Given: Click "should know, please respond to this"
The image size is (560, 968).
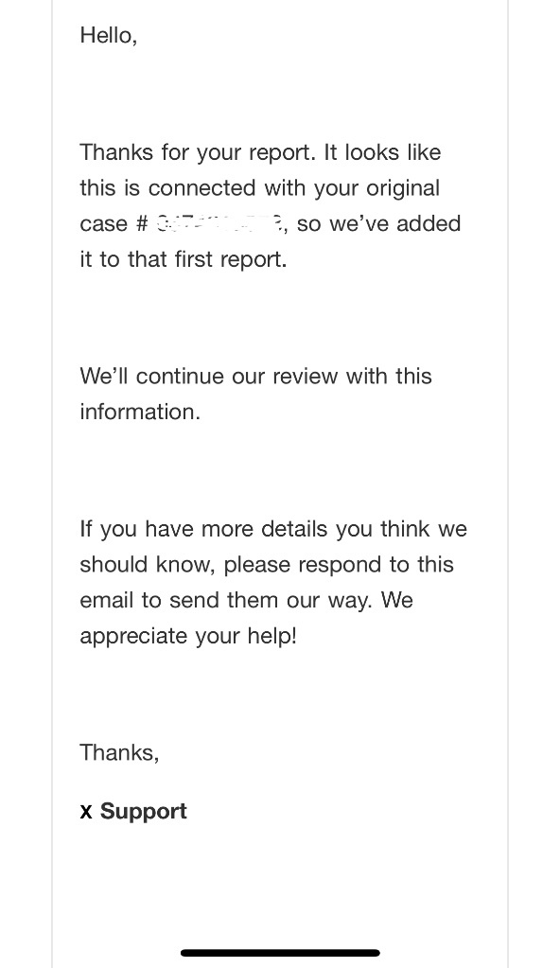Looking at the screenshot, I should coord(267,564).
